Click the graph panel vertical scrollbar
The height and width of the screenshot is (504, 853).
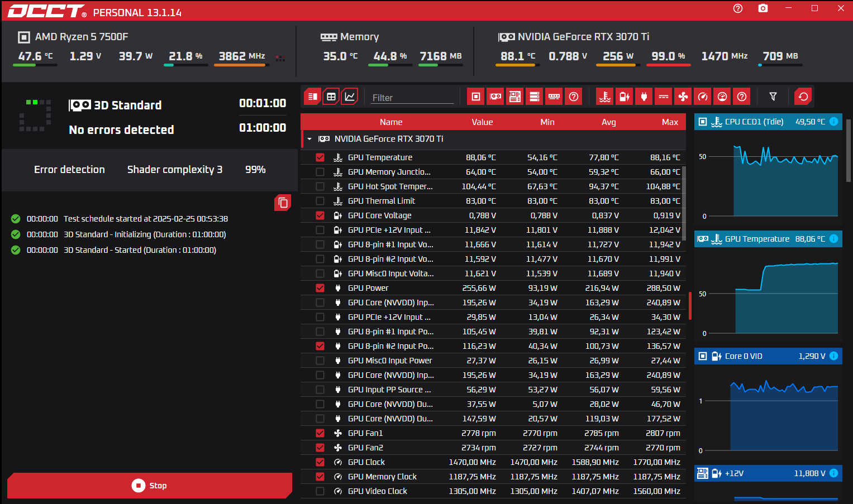click(849, 151)
